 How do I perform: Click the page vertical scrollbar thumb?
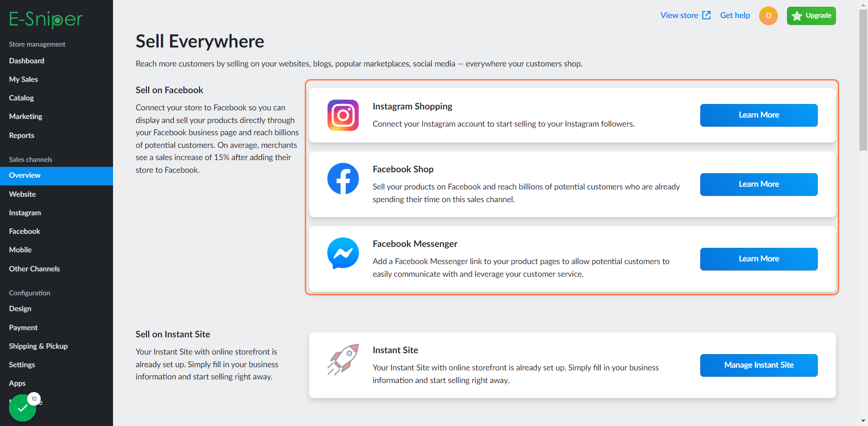pyautogui.click(x=863, y=80)
